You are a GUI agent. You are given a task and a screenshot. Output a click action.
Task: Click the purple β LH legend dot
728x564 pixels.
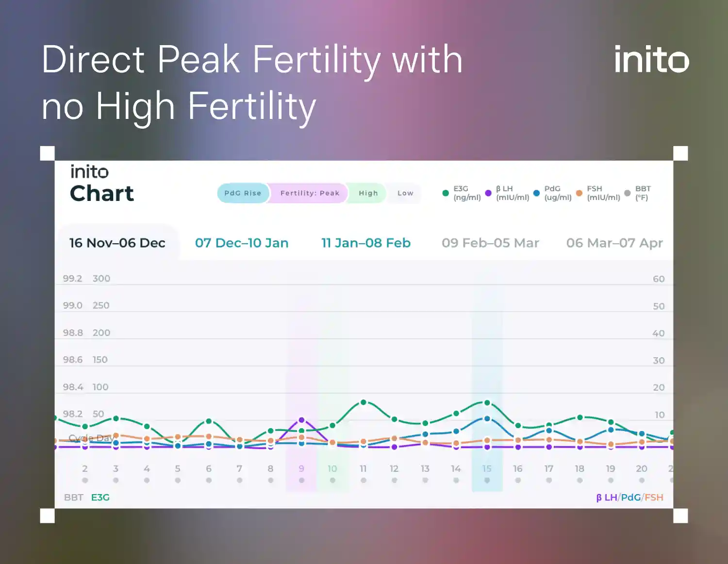click(x=488, y=193)
